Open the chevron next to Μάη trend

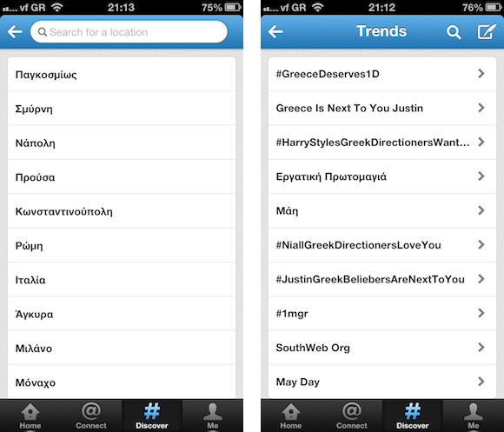[481, 210]
